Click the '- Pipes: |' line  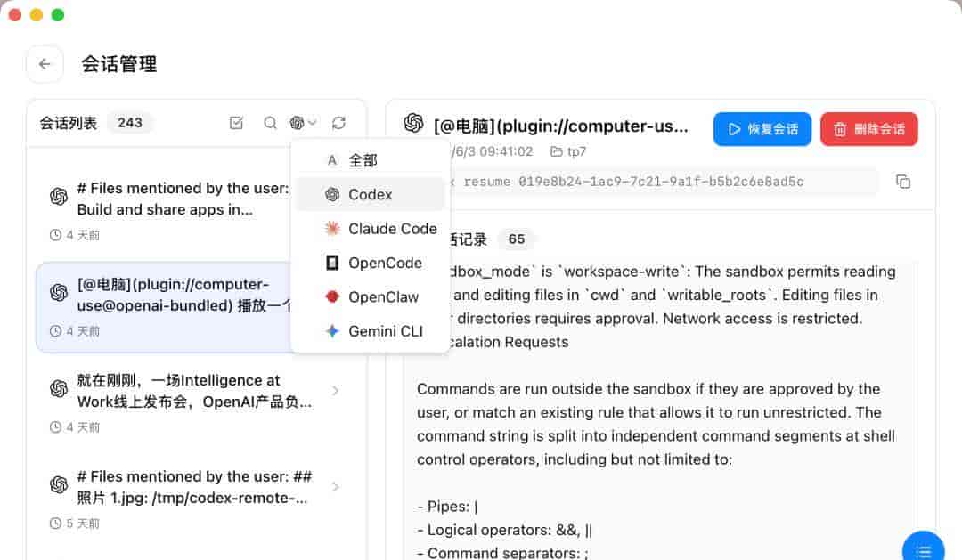pos(447,507)
